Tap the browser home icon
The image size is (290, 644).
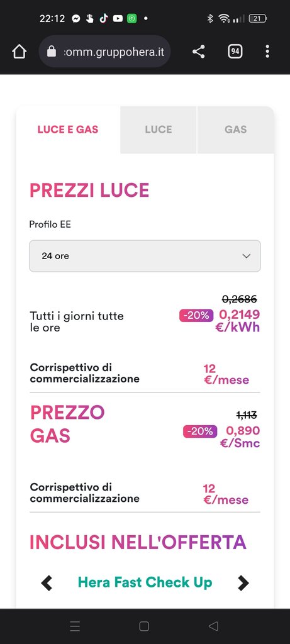tap(19, 52)
